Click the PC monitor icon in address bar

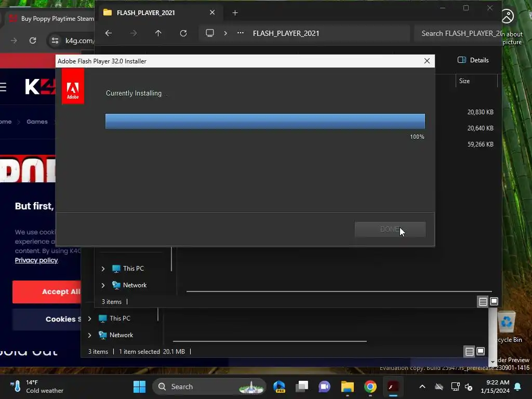point(210,33)
